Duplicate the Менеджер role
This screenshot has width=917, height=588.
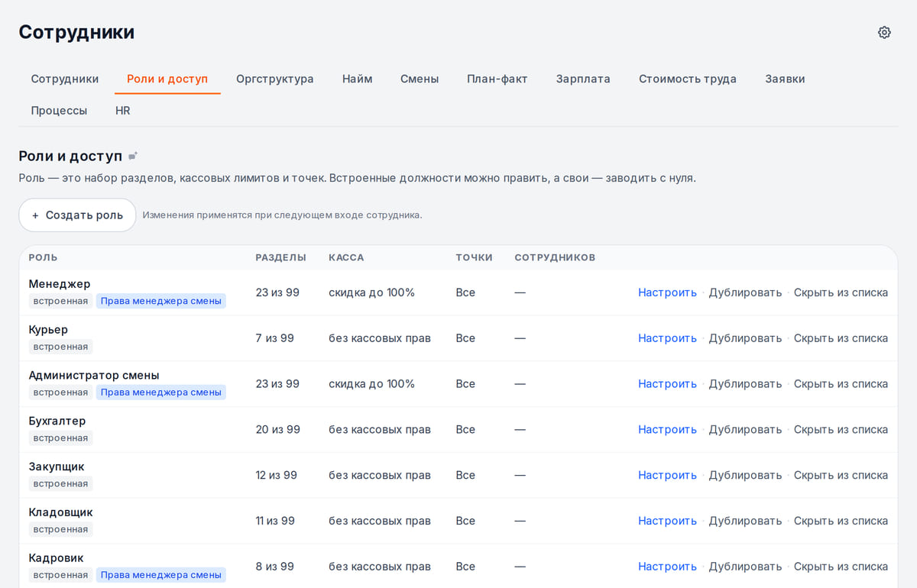745,292
